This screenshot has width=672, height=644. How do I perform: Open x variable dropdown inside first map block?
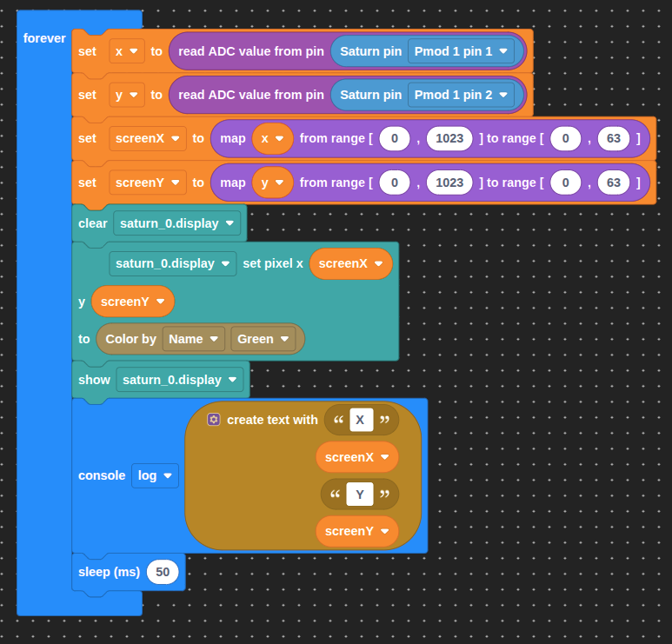tap(273, 138)
